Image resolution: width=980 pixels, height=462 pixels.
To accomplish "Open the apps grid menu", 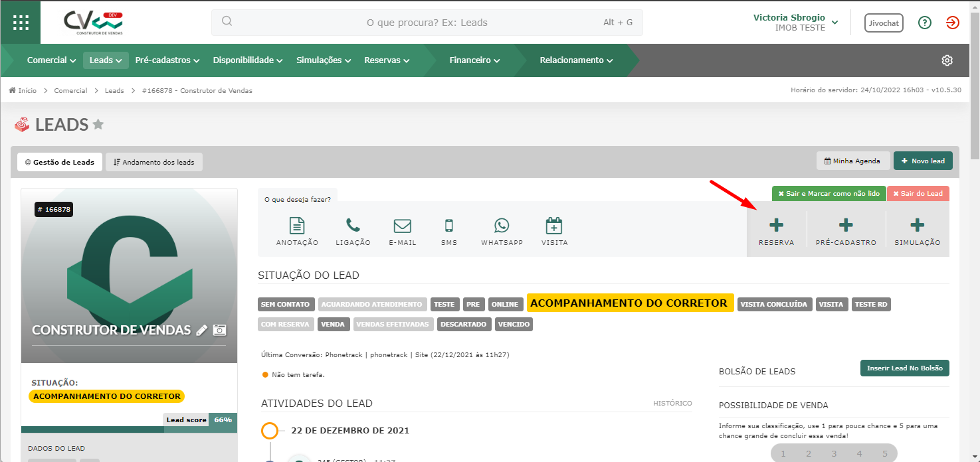I will tap(20, 22).
